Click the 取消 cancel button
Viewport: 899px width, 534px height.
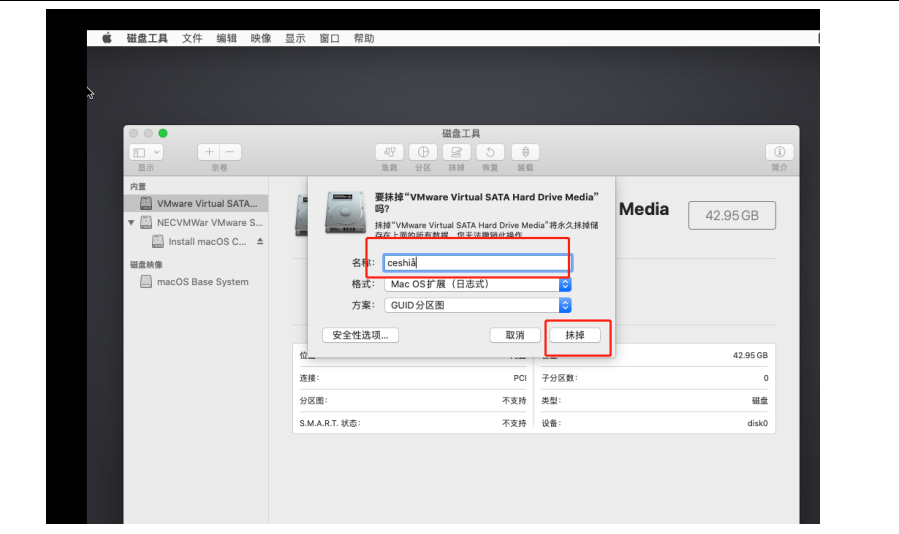tap(515, 335)
